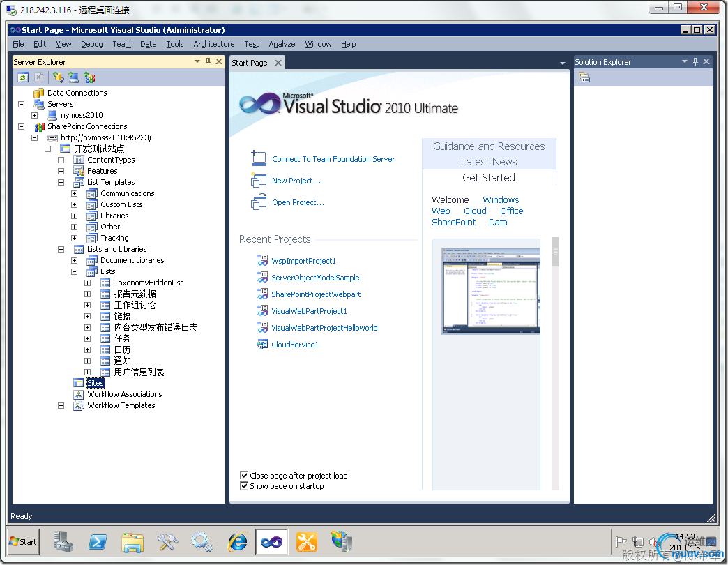Click the CloudService1 project icon
728x565 pixels.
tap(262, 344)
